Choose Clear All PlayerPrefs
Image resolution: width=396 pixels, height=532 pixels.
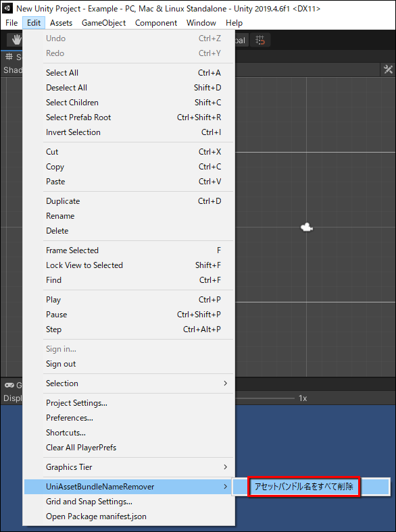(x=128, y=448)
